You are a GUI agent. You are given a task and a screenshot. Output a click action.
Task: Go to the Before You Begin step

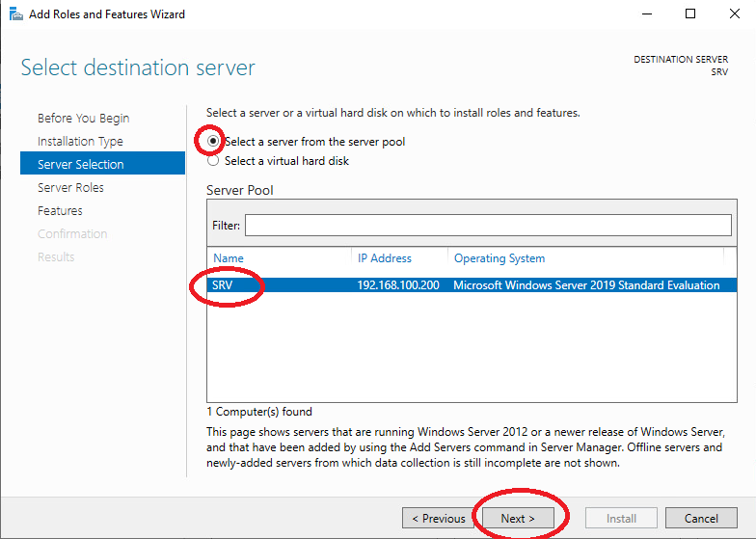tap(83, 118)
